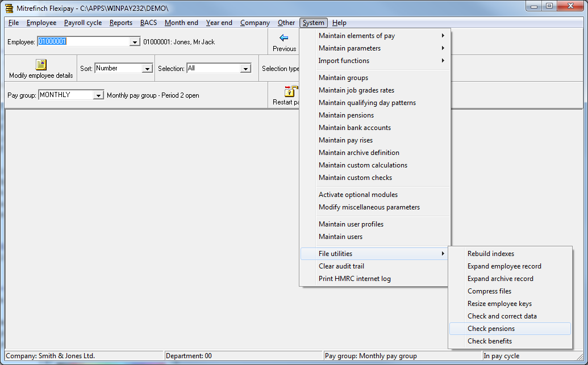Viewport: 588px width, 365px height.
Task: Choose Check pensions
Action: [x=510, y=329]
